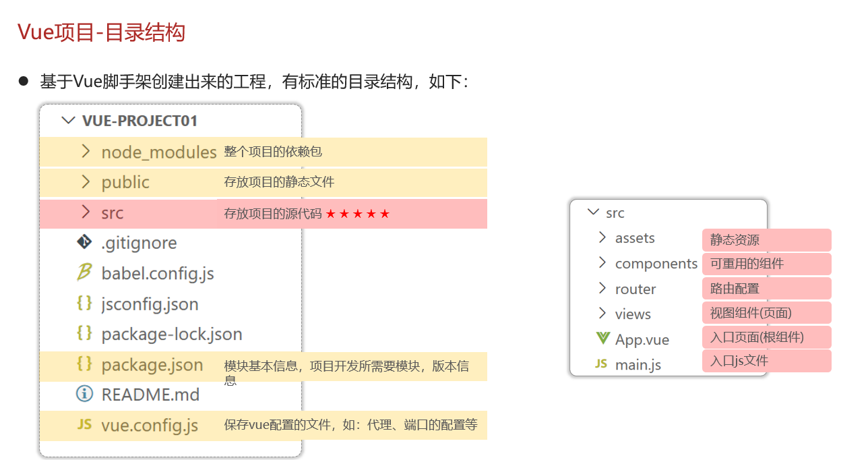Select the views folder name
This screenshot has height=460, width=868.
pos(633,314)
